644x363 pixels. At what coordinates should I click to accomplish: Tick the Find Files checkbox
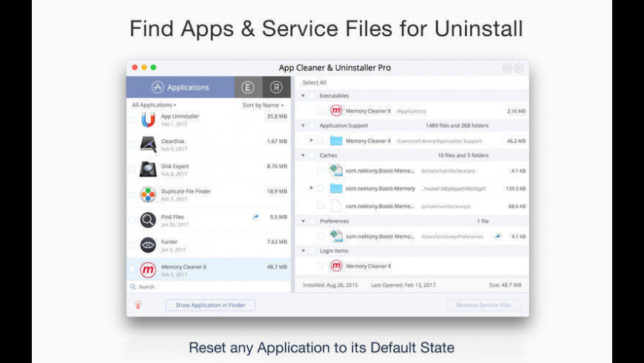point(133,220)
